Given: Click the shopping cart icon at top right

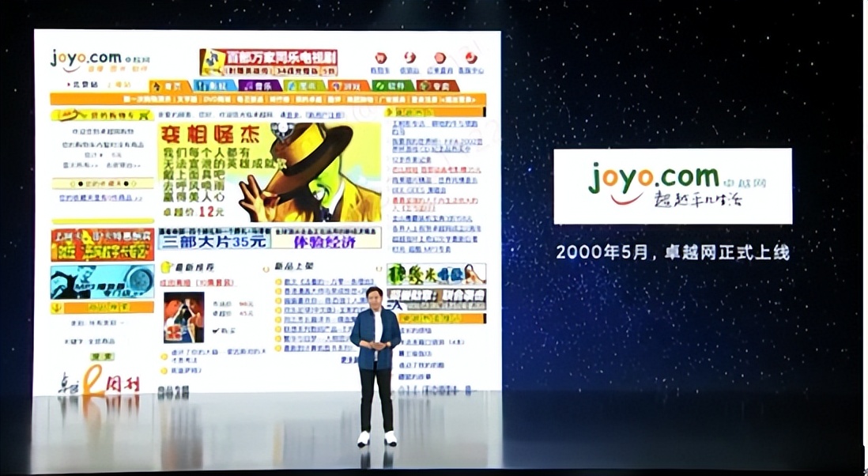Looking at the screenshot, I should 380,59.
